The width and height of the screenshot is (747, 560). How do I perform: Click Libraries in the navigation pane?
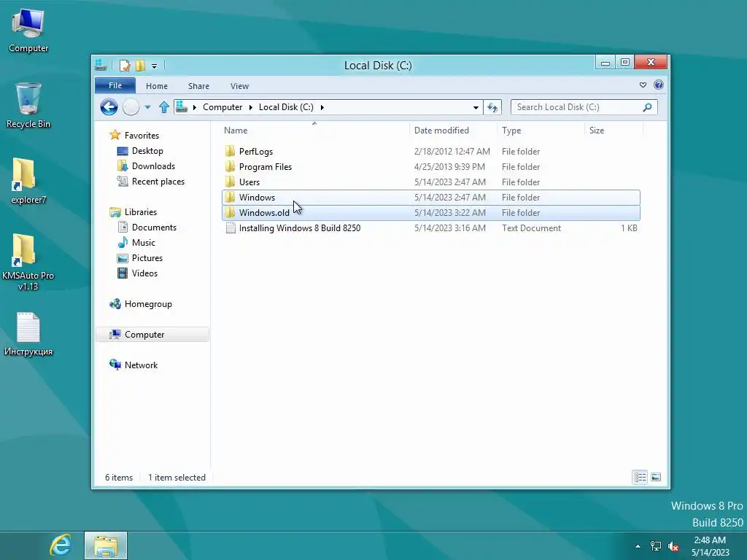(x=141, y=212)
